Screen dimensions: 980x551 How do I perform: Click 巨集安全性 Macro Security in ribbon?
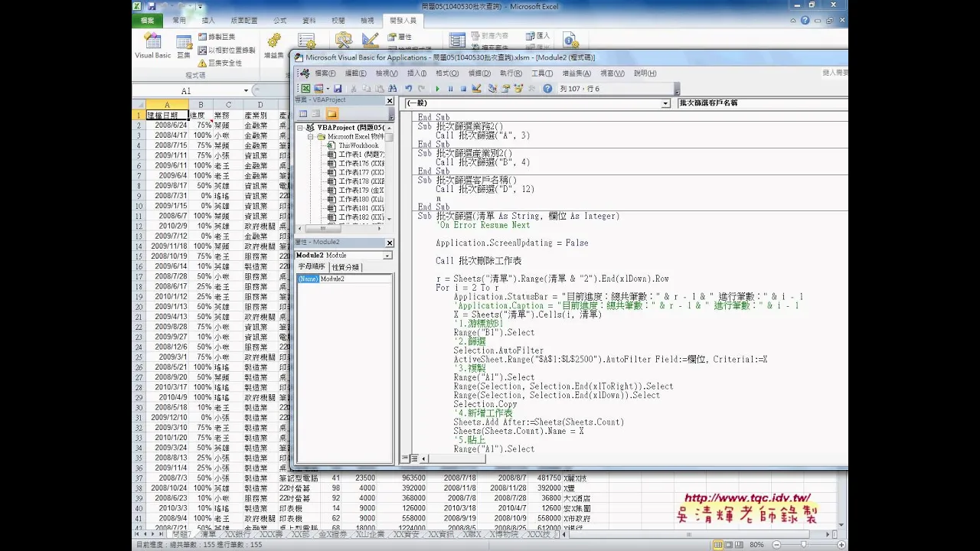click(220, 63)
